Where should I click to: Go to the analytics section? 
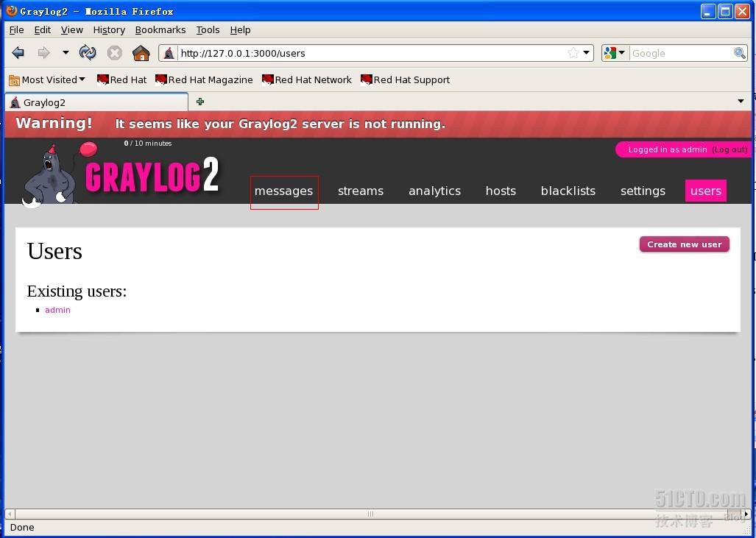pos(434,191)
